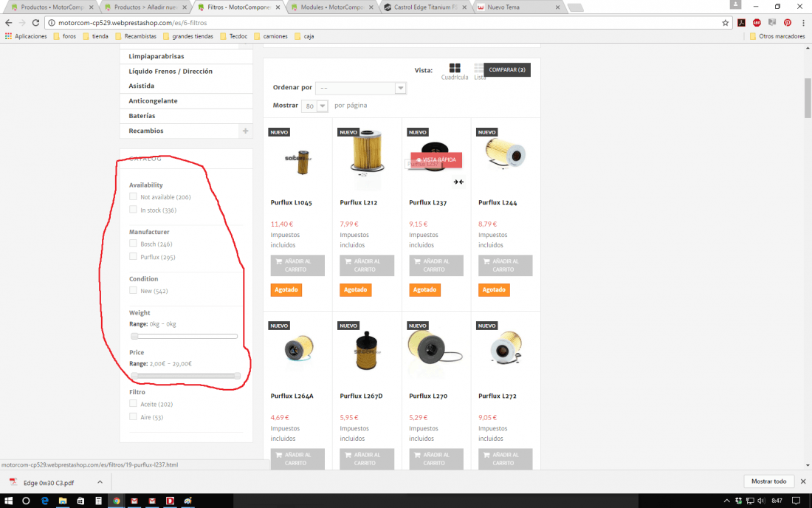Click the compare arrows icon on Purflux L237
This screenshot has width=812, height=508.
458,182
